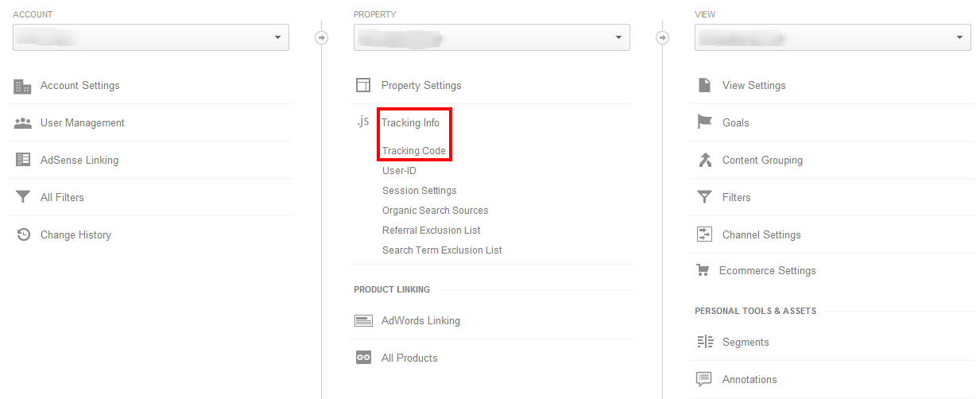Go to AdWords Linking
Viewport: 980px width, 399px height.
420,320
